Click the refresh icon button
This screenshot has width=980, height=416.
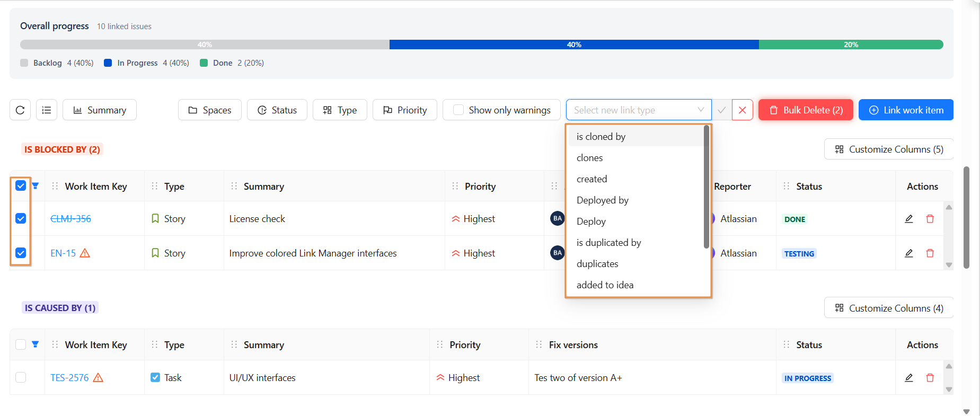(x=20, y=110)
